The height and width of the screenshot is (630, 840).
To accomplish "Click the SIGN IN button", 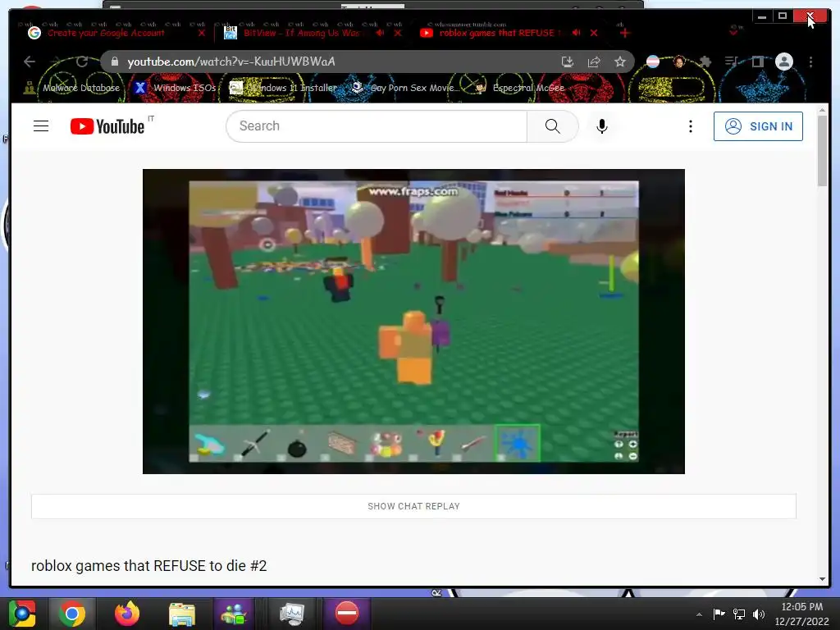I will pos(758,126).
